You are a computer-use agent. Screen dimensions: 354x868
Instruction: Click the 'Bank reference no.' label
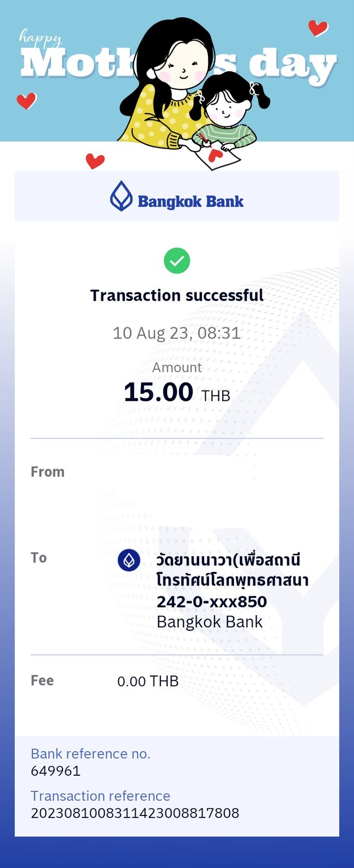click(x=91, y=754)
